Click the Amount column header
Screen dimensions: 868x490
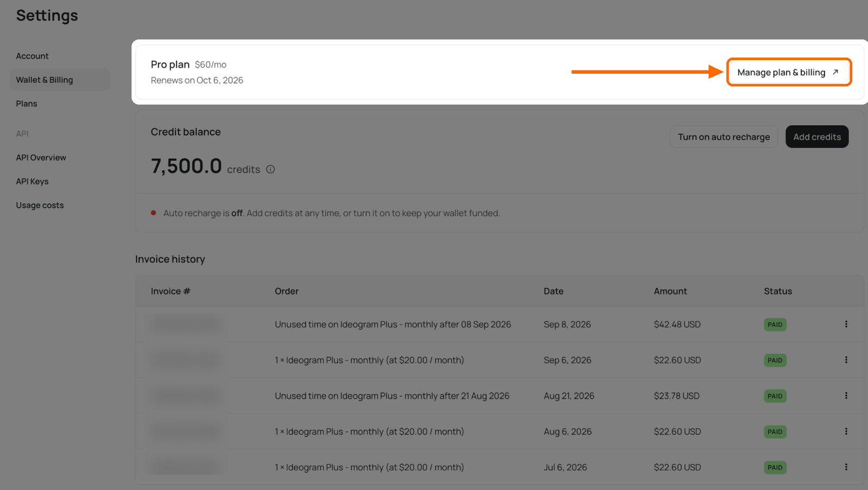tap(670, 292)
